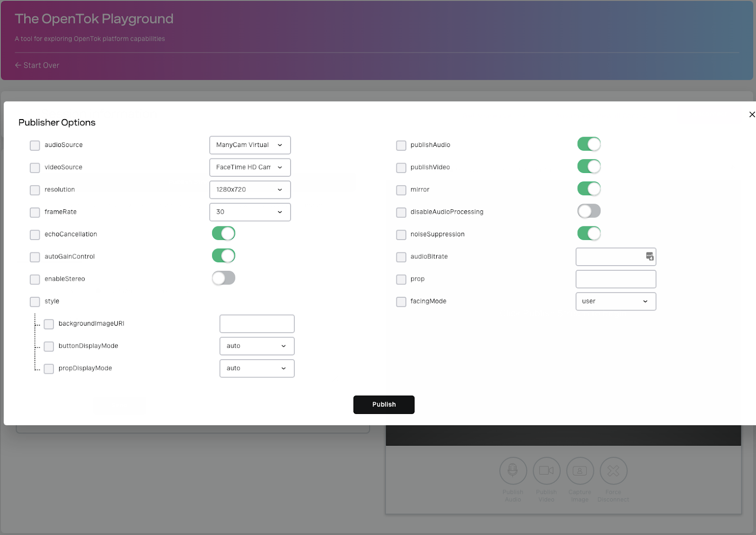Click the Start Over link

coord(37,65)
